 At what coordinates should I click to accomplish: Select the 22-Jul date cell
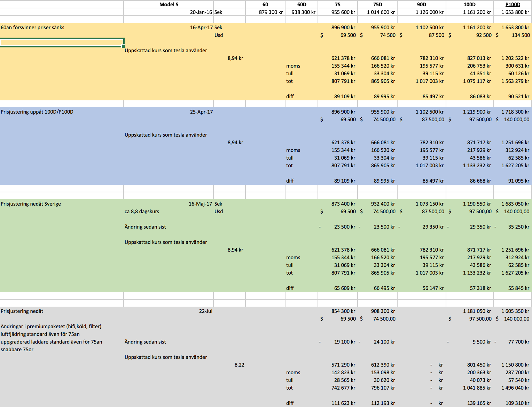pos(205,311)
